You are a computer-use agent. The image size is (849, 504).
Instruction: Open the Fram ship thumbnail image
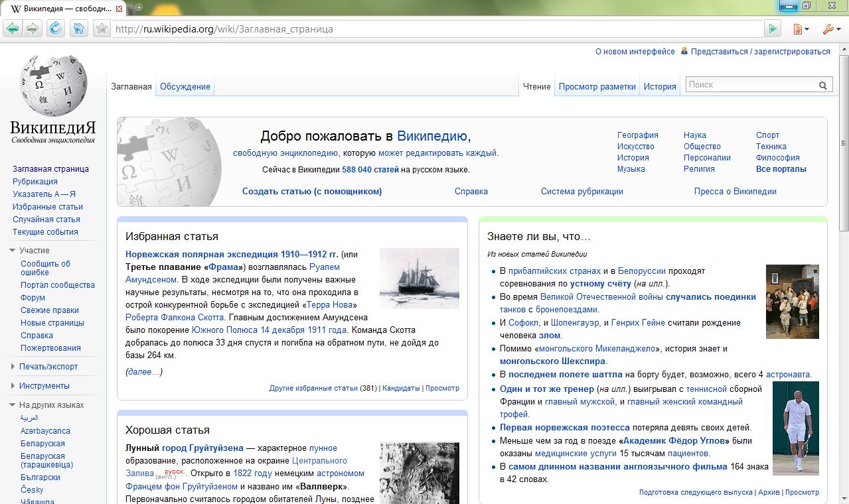420,279
